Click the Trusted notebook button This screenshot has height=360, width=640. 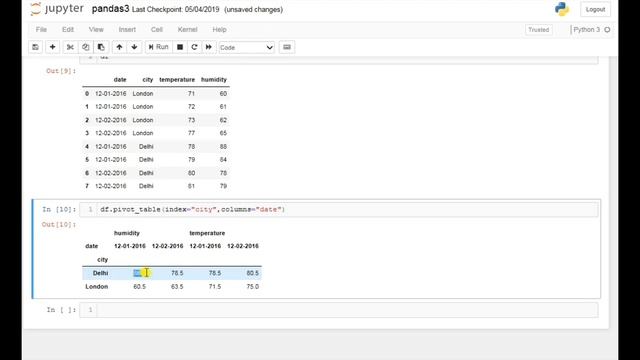(538, 30)
